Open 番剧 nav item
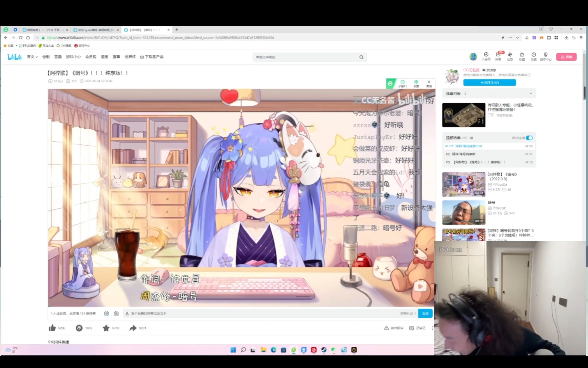 [x=46, y=57]
